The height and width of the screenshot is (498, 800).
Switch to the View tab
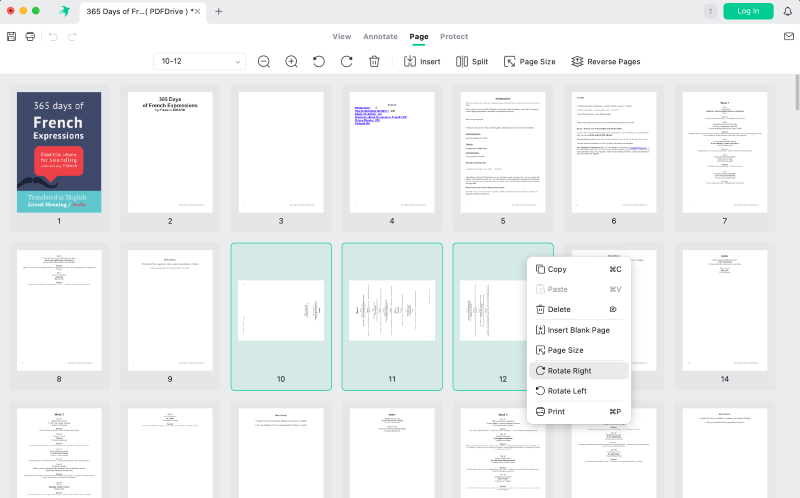[342, 36]
